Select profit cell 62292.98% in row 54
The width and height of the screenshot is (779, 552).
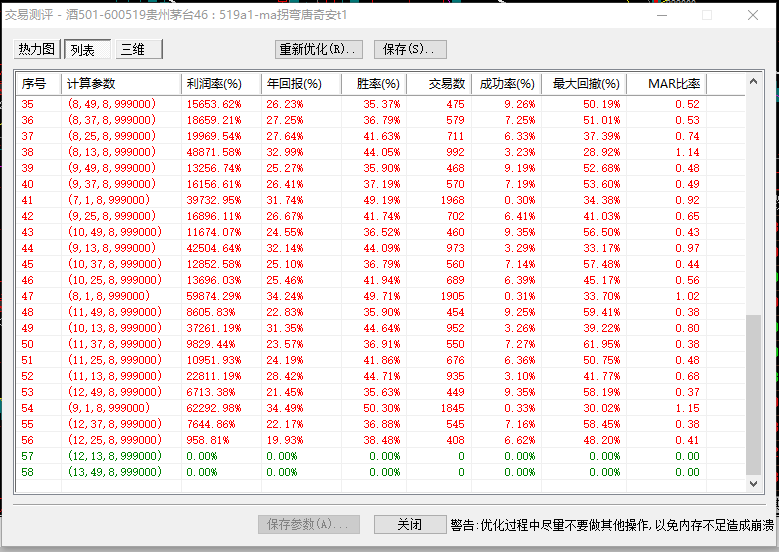[x=214, y=407]
